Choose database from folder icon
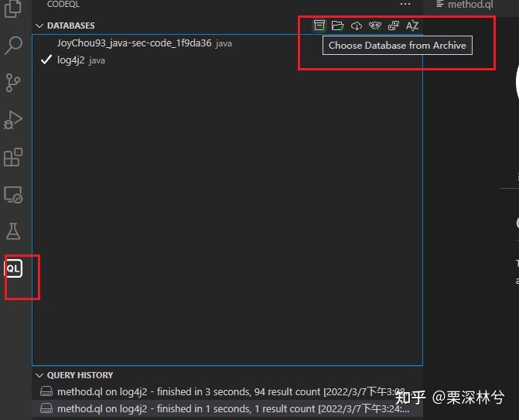This screenshot has height=420, width=519. coord(337,26)
